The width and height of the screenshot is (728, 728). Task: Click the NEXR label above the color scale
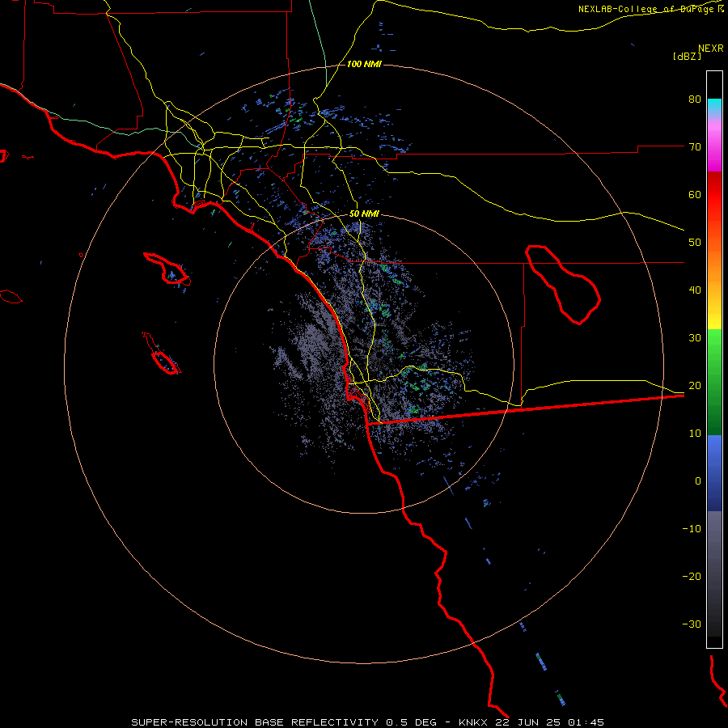[x=711, y=49]
